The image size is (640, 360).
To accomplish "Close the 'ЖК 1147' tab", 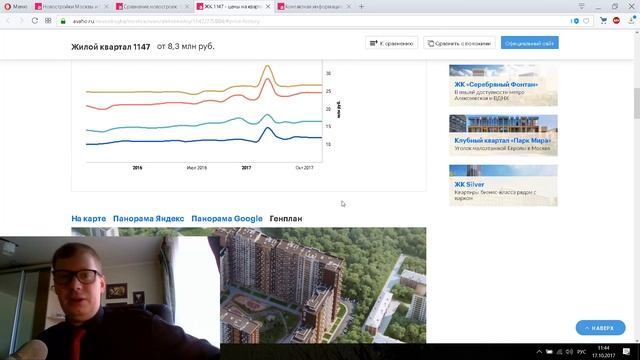I will pos(268,7).
